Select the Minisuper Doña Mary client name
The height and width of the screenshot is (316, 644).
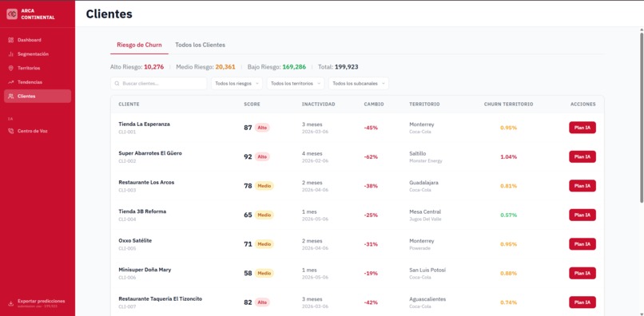pyautogui.click(x=145, y=270)
